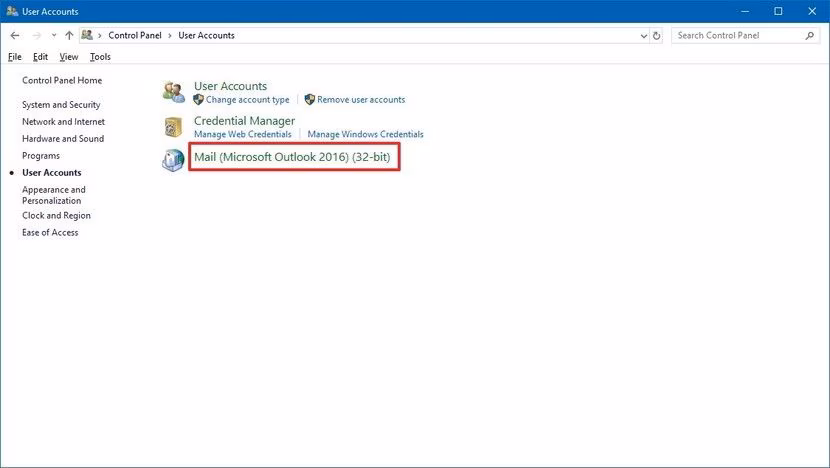The image size is (830, 468).
Task: Expand the address bar history dropdown
Action: click(x=644, y=36)
